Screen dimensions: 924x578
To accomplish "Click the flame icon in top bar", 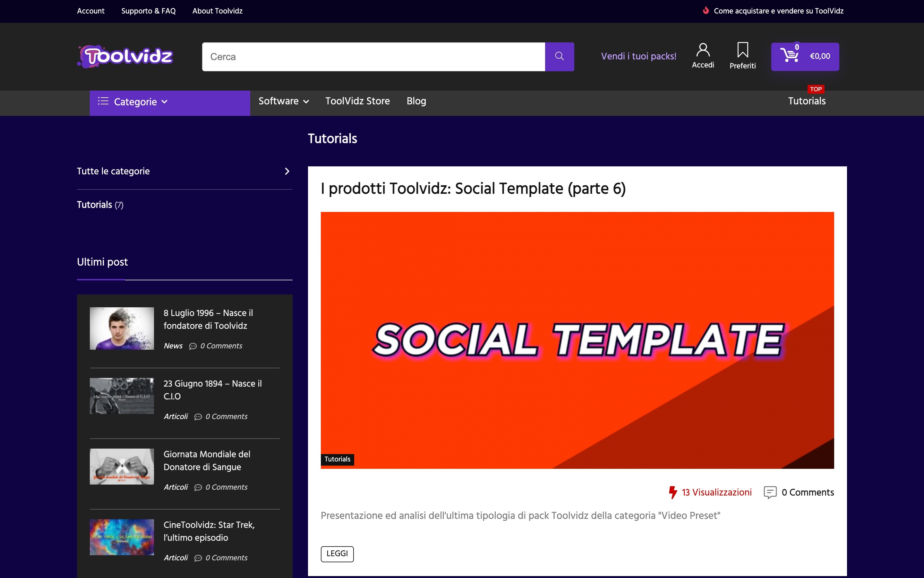I will point(706,11).
